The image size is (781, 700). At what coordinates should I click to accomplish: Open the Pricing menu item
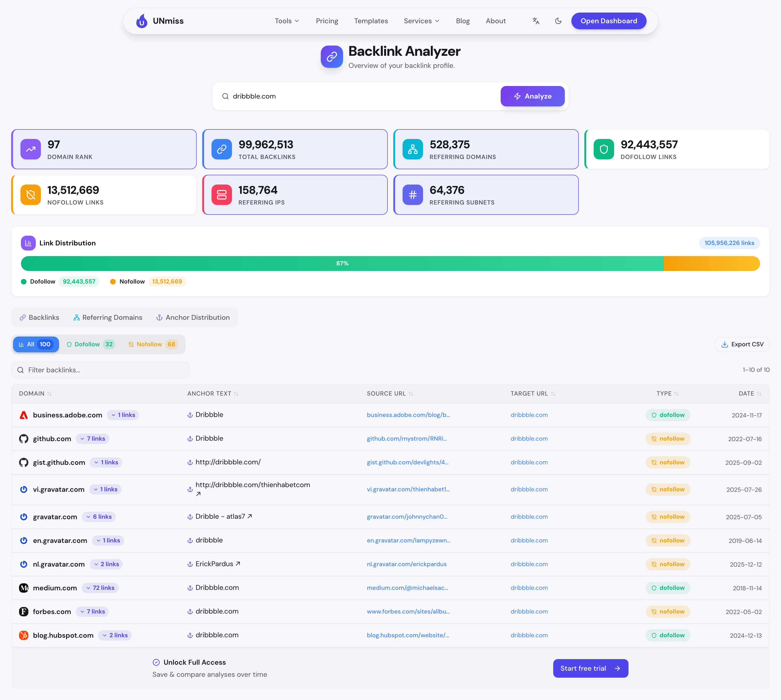tap(327, 21)
